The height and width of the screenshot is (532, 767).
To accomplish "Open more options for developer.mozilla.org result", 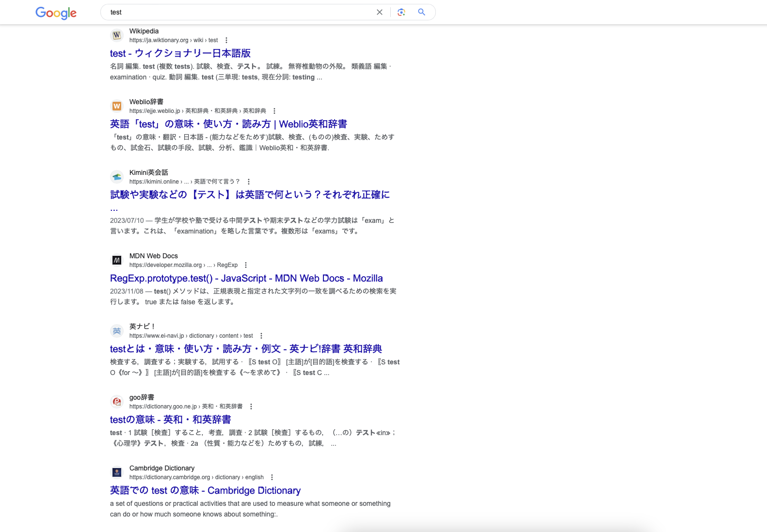I will pyautogui.click(x=246, y=265).
